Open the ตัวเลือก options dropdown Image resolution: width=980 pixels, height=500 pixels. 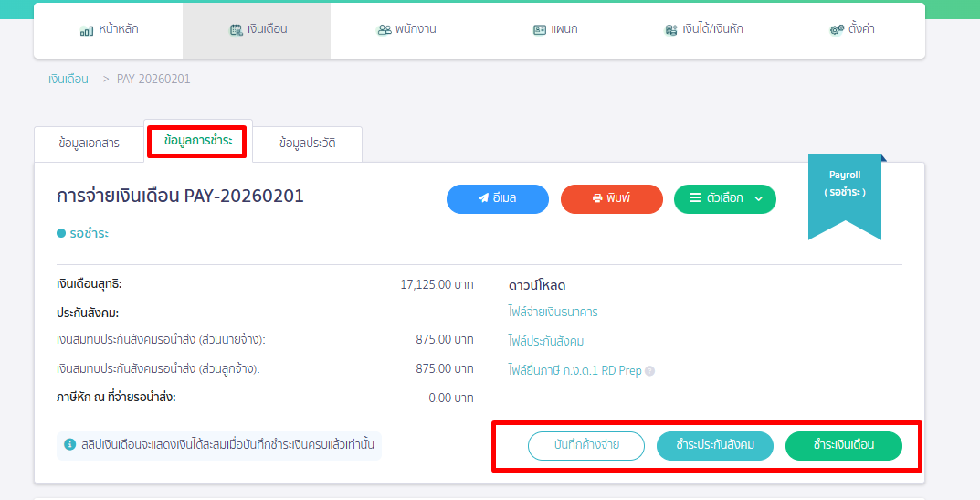click(x=725, y=199)
